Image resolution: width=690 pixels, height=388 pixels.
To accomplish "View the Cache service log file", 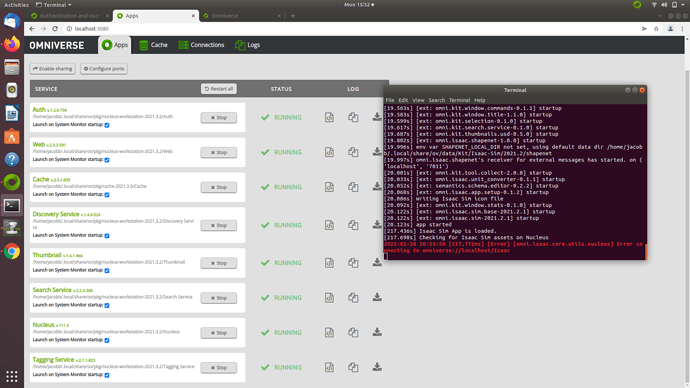I will pyautogui.click(x=329, y=187).
